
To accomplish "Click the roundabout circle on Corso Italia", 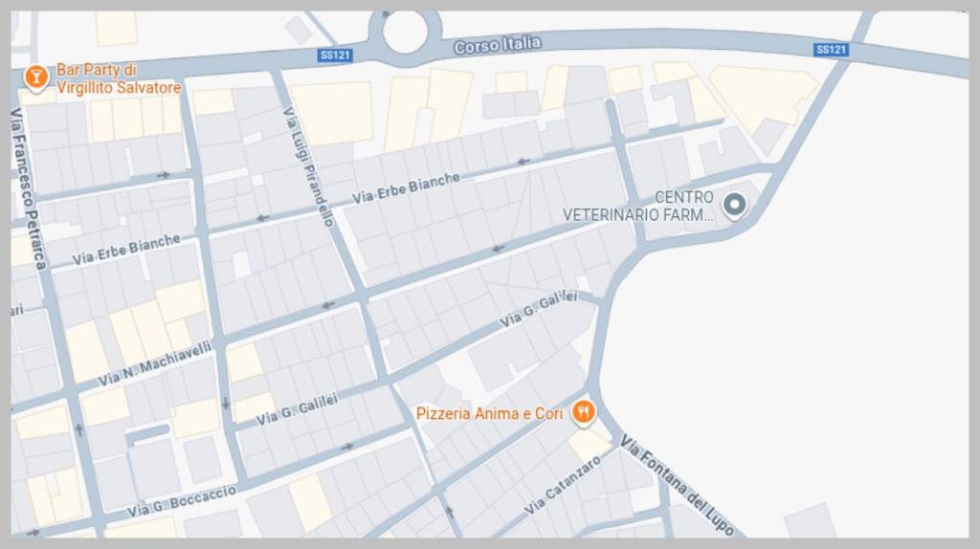I will coord(405,33).
